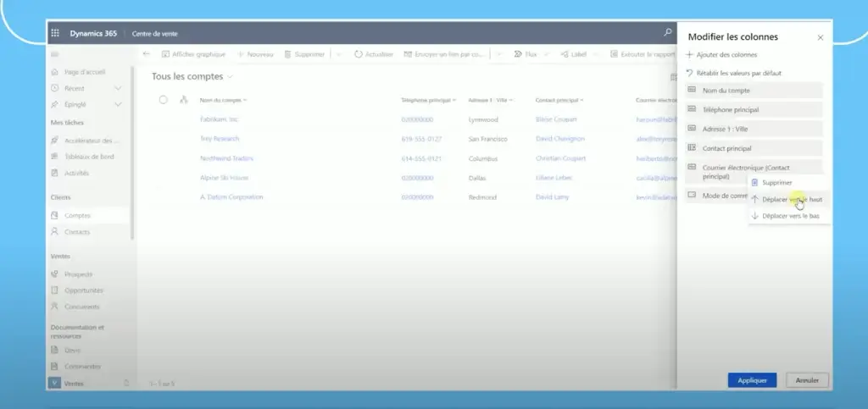Click Ajouter des colonnes
Viewport: 868px width, 409px height.
721,55
